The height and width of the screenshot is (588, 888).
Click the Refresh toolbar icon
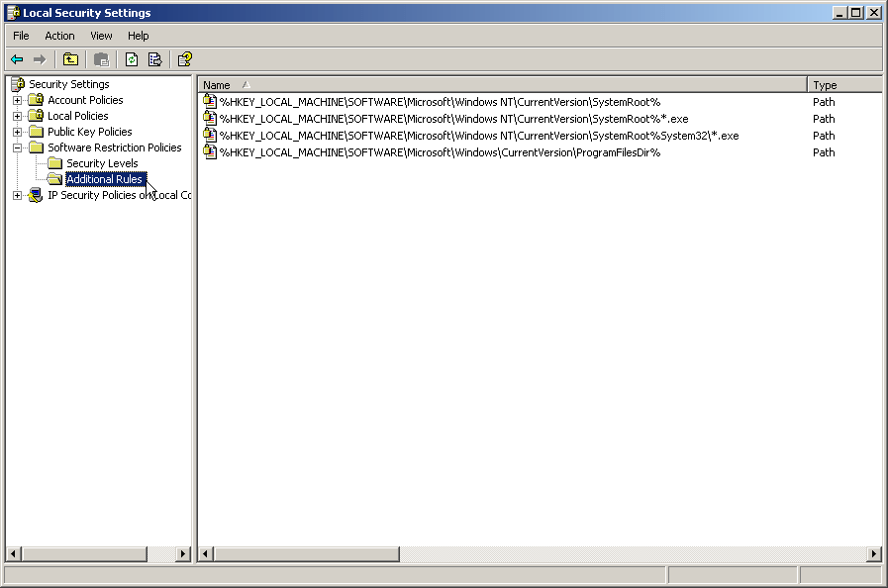132,59
